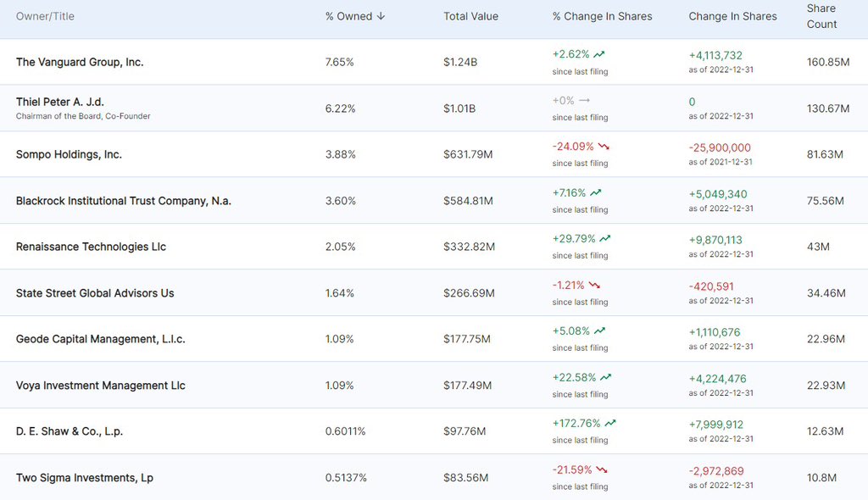Click the +4,224,476 share change
Screen dimensions: 868x500
[717, 379]
